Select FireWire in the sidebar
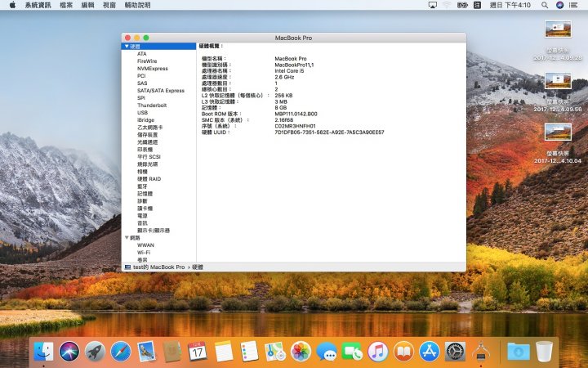Image resolution: width=588 pixels, height=368 pixels. (x=147, y=61)
